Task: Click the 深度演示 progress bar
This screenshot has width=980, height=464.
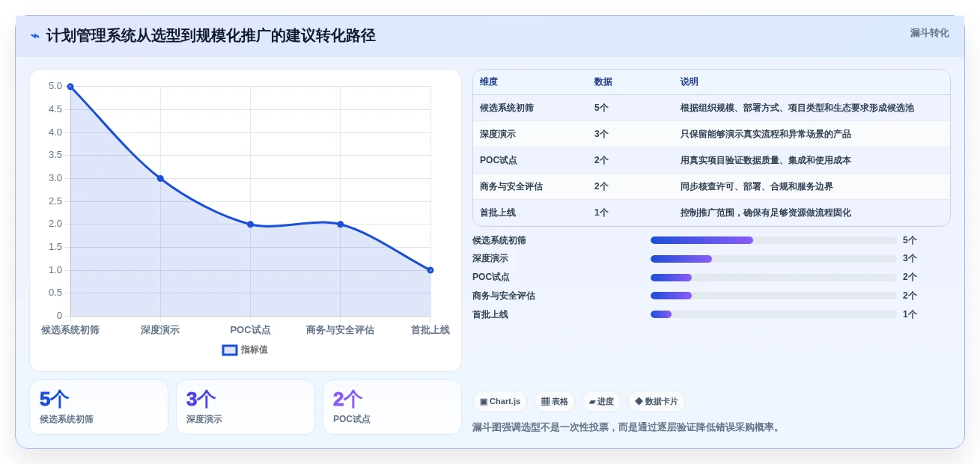Action: click(x=773, y=259)
